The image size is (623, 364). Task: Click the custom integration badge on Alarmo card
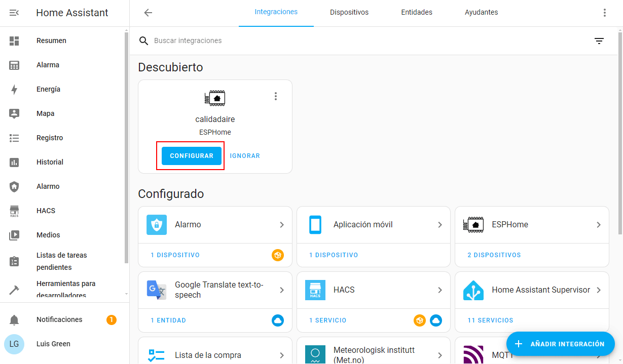pyautogui.click(x=277, y=255)
